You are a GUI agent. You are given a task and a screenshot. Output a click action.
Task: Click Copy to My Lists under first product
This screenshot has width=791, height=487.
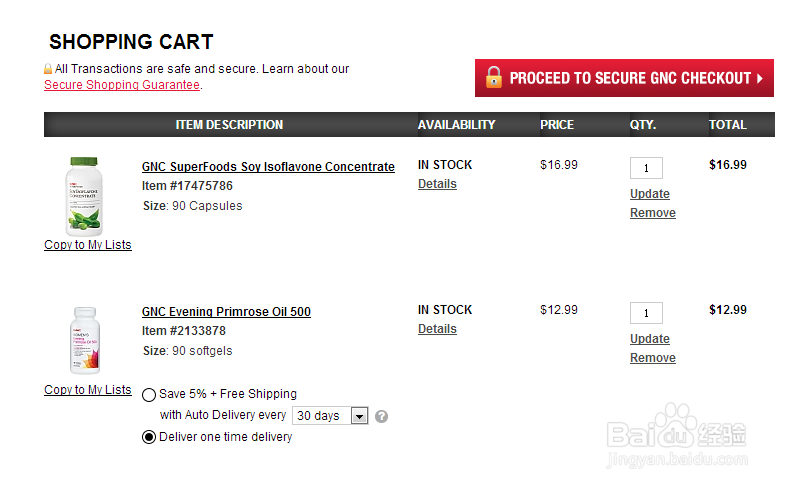click(x=88, y=245)
